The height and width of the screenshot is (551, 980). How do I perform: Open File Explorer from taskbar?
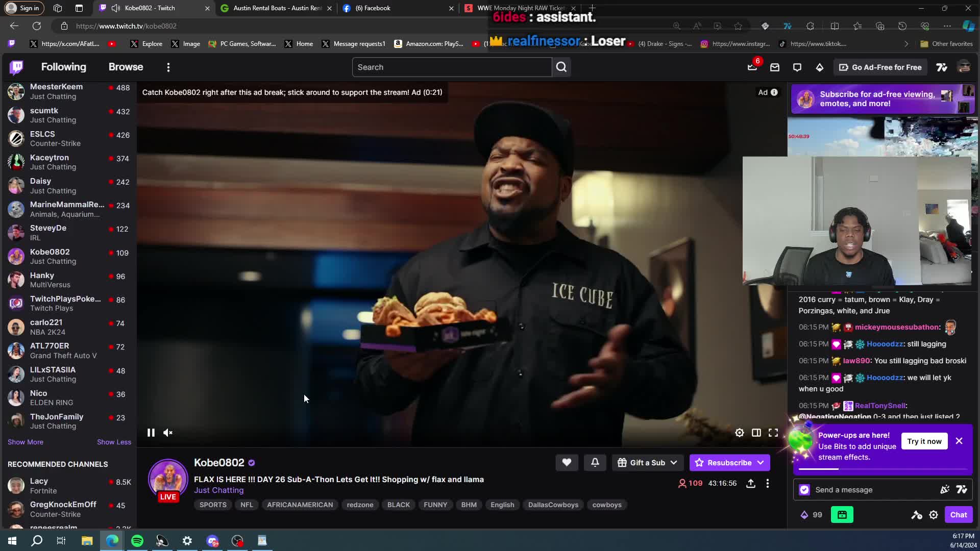click(87, 541)
